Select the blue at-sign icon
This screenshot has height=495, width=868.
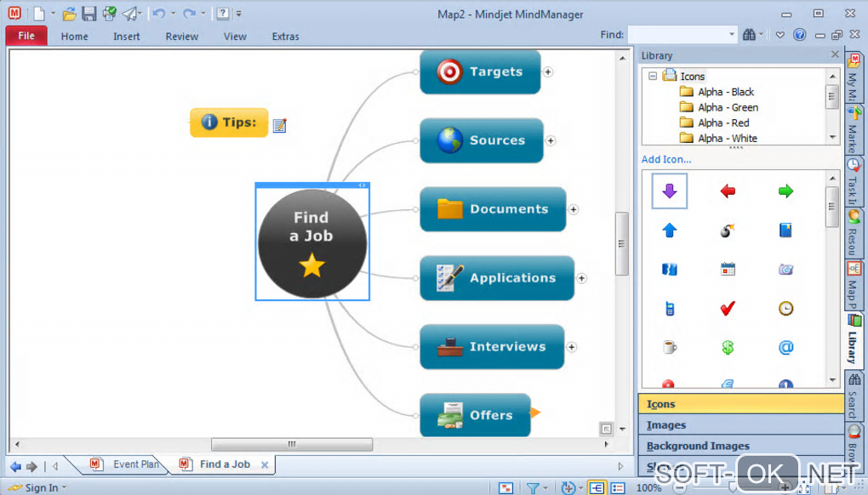click(x=785, y=347)
